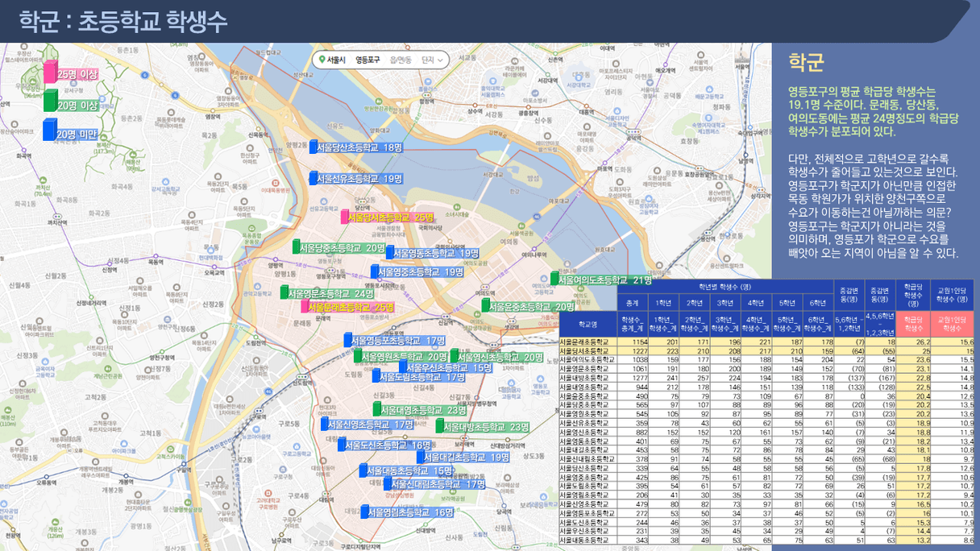Click the 1학년 table column header
The image size is (980, 551).
pyautogui.click(x=663, y=303)
